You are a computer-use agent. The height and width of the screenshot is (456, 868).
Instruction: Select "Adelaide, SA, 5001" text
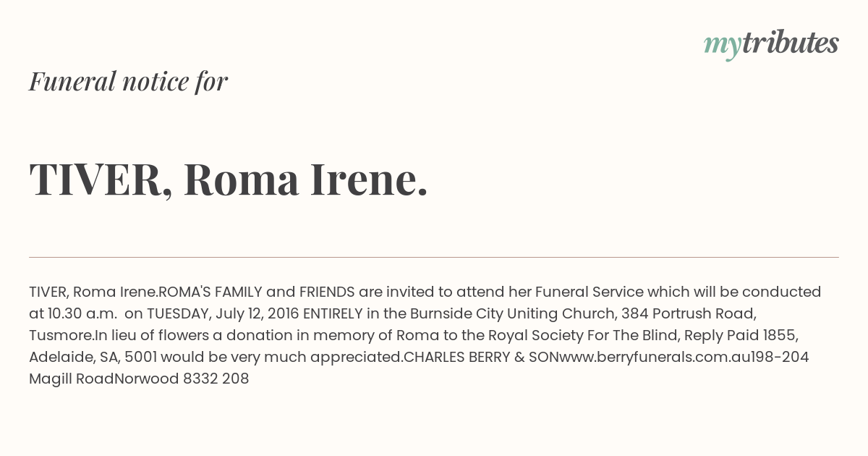pyautogui.click(x=93, y=357)
